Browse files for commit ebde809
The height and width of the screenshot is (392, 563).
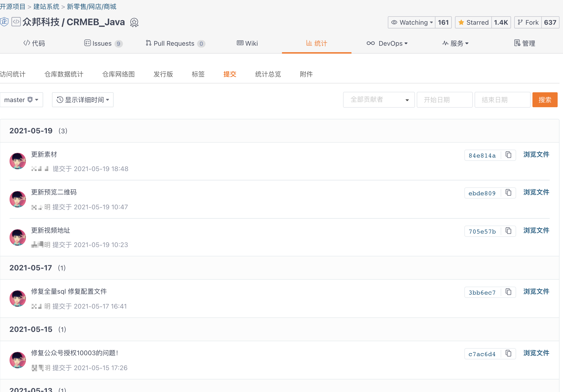(x=536, y=192)
